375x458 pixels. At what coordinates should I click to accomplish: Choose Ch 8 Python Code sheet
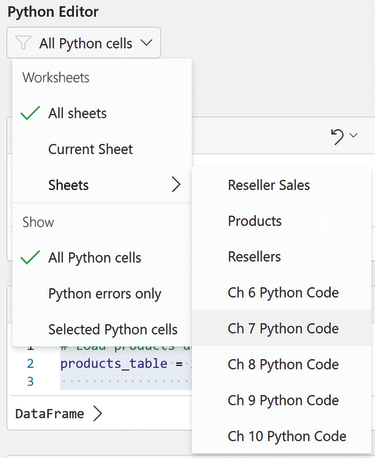pos(282,364)
